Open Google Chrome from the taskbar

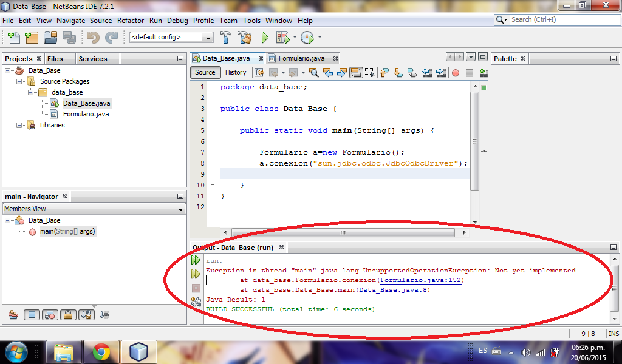(x=101, y=352)
